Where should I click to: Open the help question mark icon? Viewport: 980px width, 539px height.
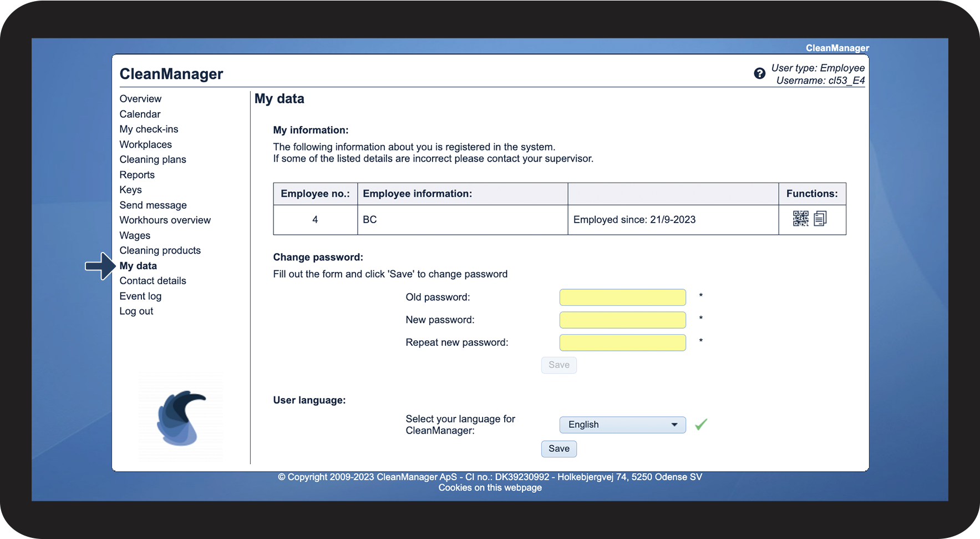pyautogui.click(x=759, y=73)
